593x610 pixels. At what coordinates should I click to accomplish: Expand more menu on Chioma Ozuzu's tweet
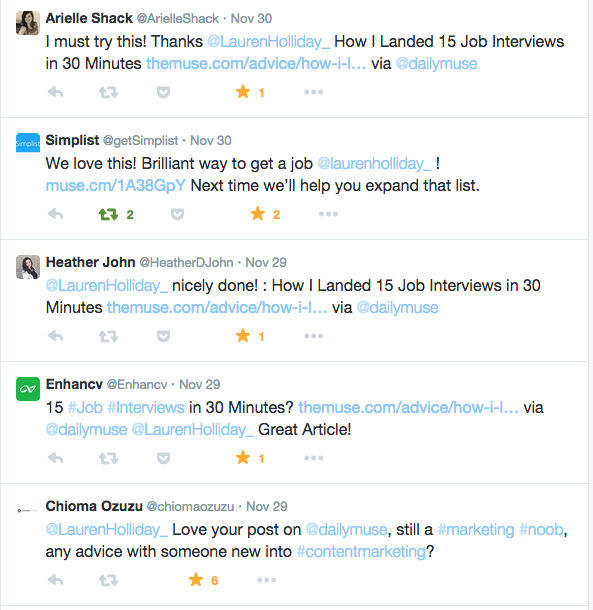(x=267, y=580)
